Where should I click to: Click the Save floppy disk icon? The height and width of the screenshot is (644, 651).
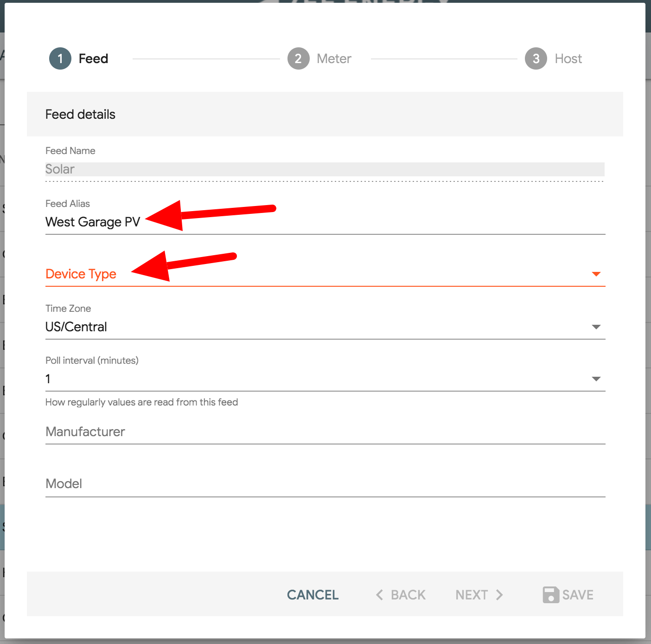[x=551, y=595]
